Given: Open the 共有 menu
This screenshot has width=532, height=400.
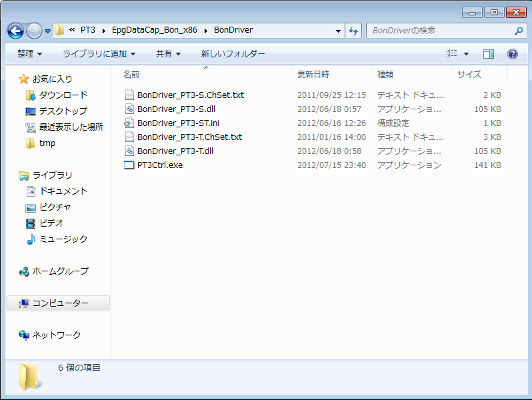Looking at the screenshot, I should point(168,53).
